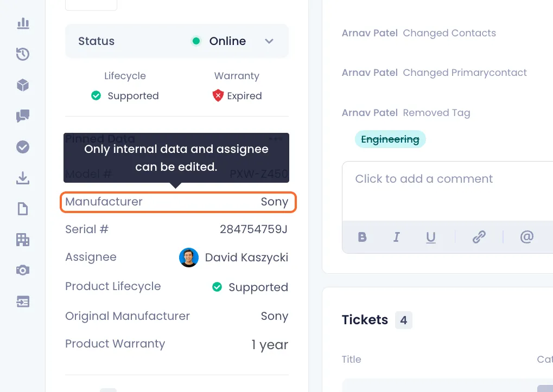Toggle bold formatting in comment editor
The width and height of the screenshot is (553, 392).
pos(362,237)
